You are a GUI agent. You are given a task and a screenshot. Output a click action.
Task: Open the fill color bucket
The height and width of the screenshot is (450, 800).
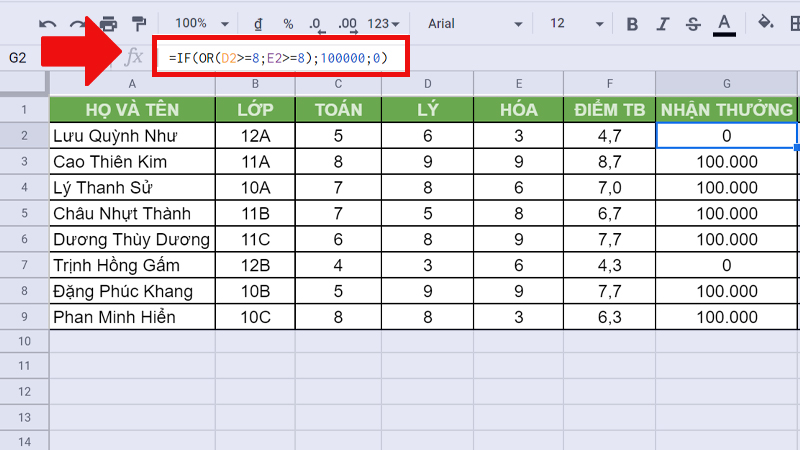click(x=766, y=23)
